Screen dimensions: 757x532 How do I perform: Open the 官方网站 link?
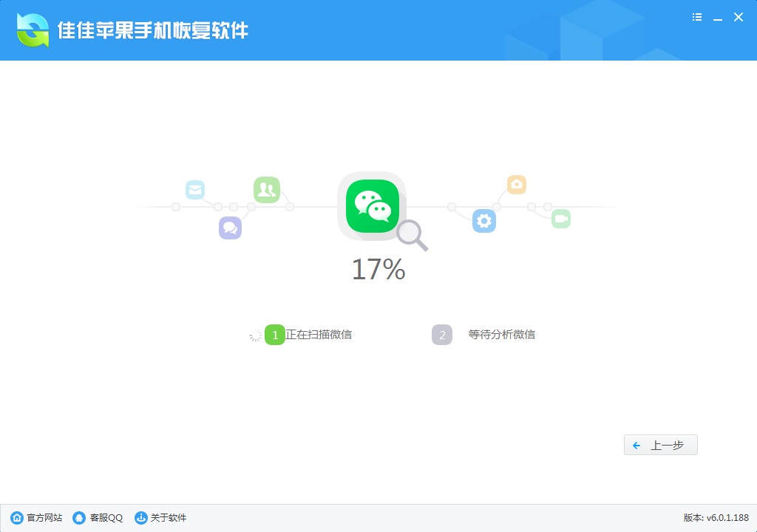tap(44, 518)
